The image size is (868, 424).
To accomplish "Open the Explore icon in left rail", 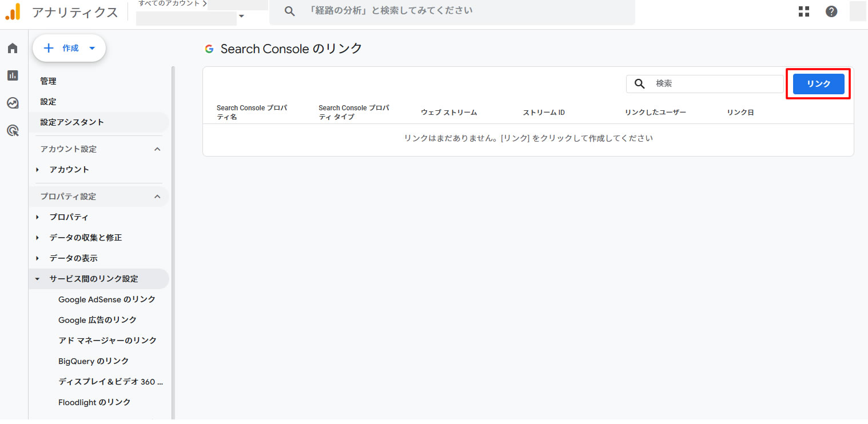I will pos(13,103).
